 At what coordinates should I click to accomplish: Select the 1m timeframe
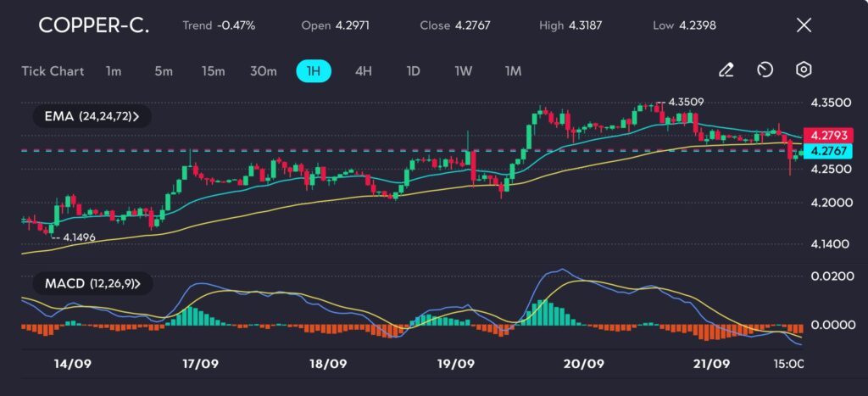[x=114, y=71]
